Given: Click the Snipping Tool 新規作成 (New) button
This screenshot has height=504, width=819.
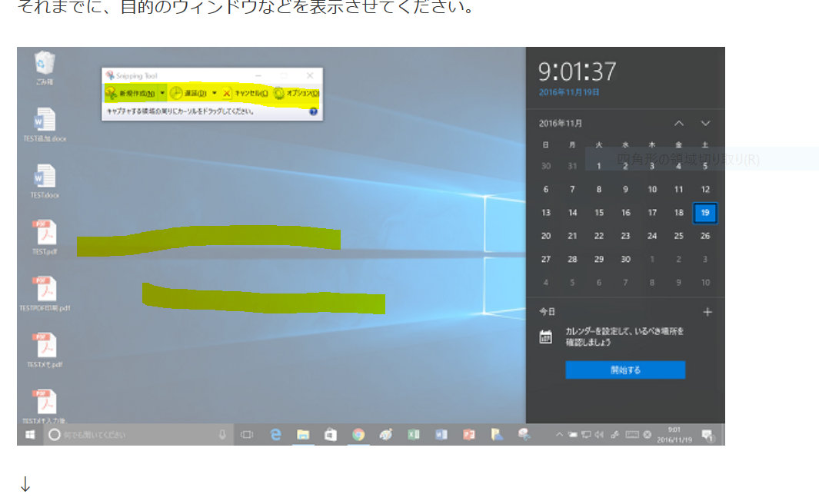Looking at the screenshot, I should (x=132, y=93).
